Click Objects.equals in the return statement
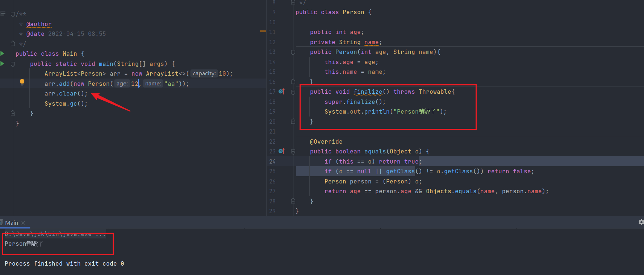Image resolution: width=644 pixels, height=275 pixels. point(451,191)
